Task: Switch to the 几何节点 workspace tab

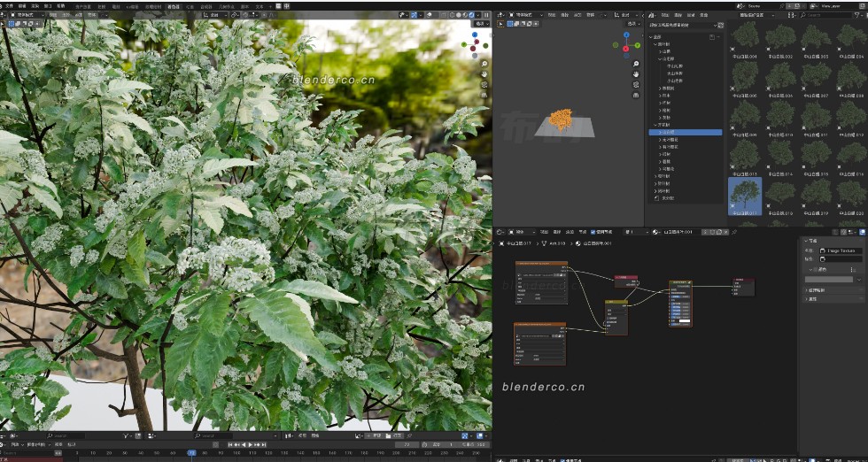Action: [x=227, y=6]
